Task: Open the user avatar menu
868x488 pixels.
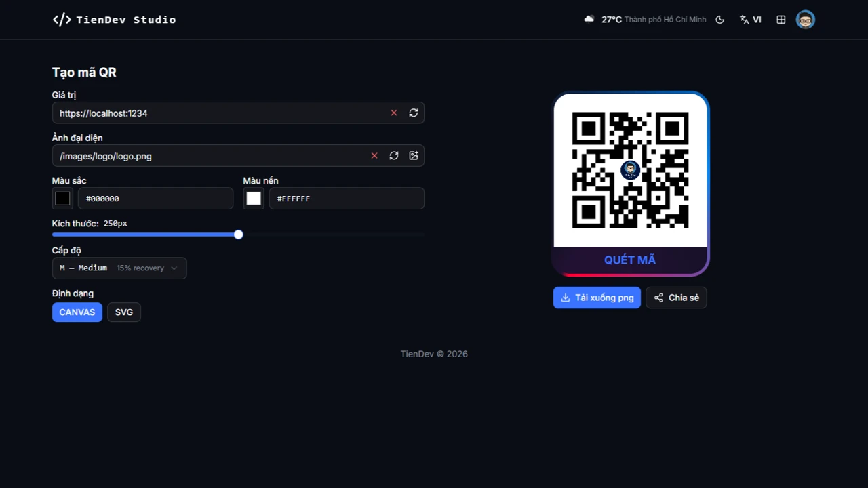Action: pos(805,19)
